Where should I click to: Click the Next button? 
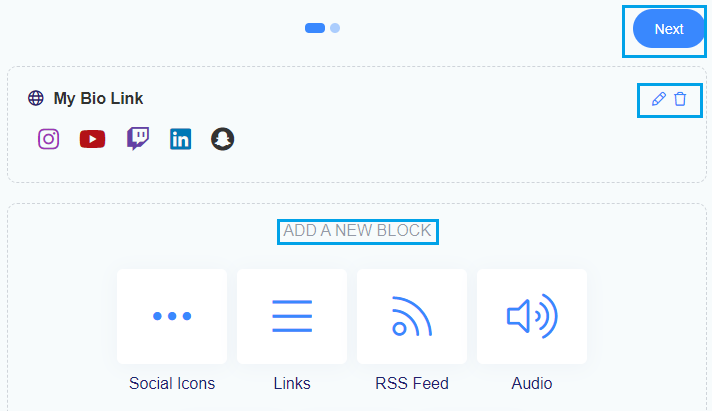tap(668, 29)
